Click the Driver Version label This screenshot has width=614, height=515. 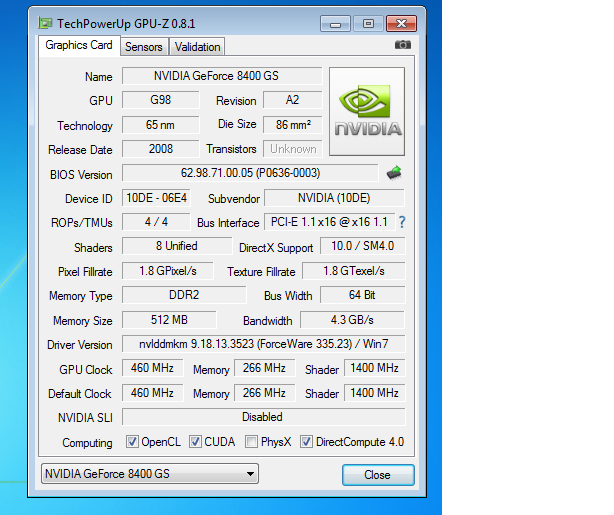click(80, 345)
